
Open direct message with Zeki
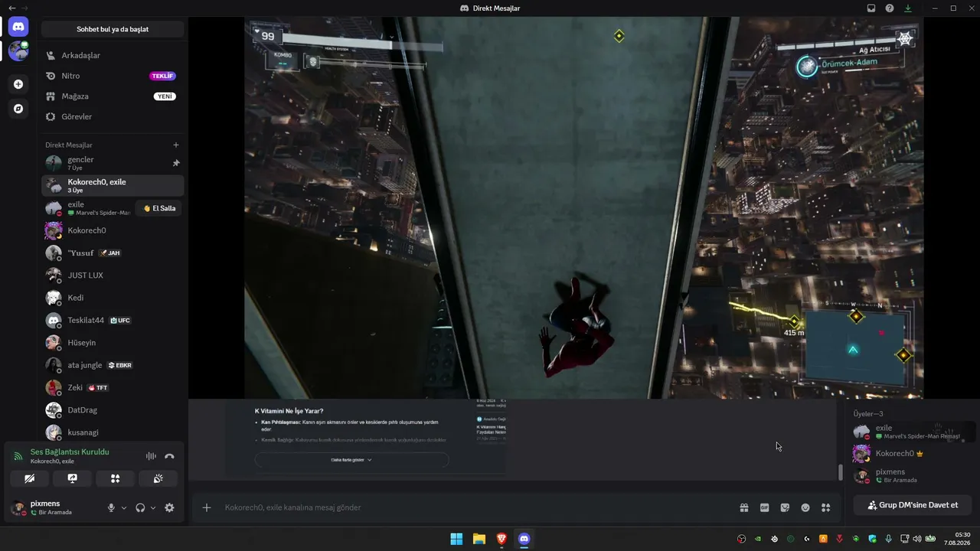113,387
